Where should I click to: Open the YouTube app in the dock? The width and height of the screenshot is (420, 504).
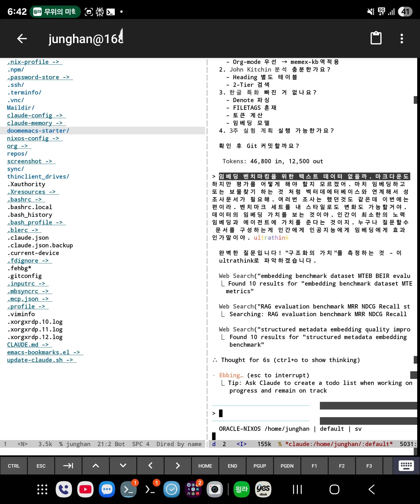[85, 489]
